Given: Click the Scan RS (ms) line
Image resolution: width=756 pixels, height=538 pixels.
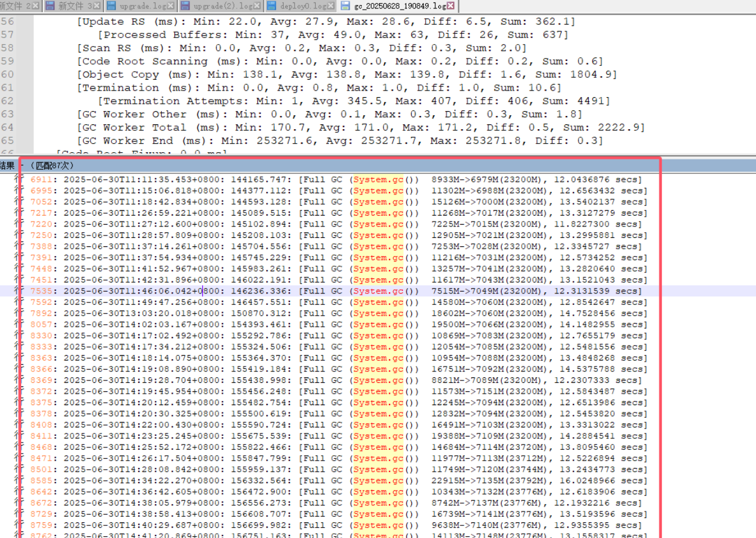Looking at the screenshot, I should (x=302, y=48).
